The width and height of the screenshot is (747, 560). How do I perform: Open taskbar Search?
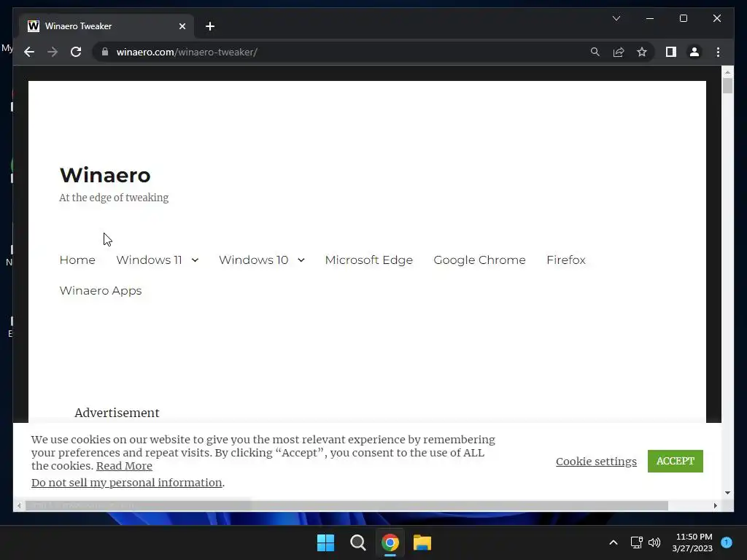[357, 542]
